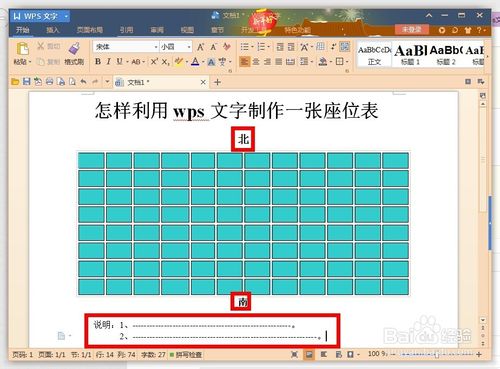Open the 开始 ribbon tab

(x=23, y=30)
